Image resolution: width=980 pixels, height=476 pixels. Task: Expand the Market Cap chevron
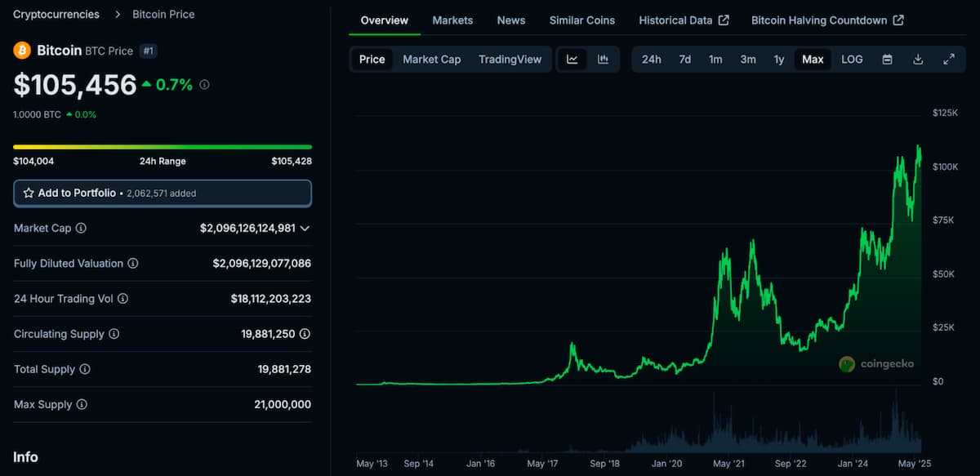[305, 229]
